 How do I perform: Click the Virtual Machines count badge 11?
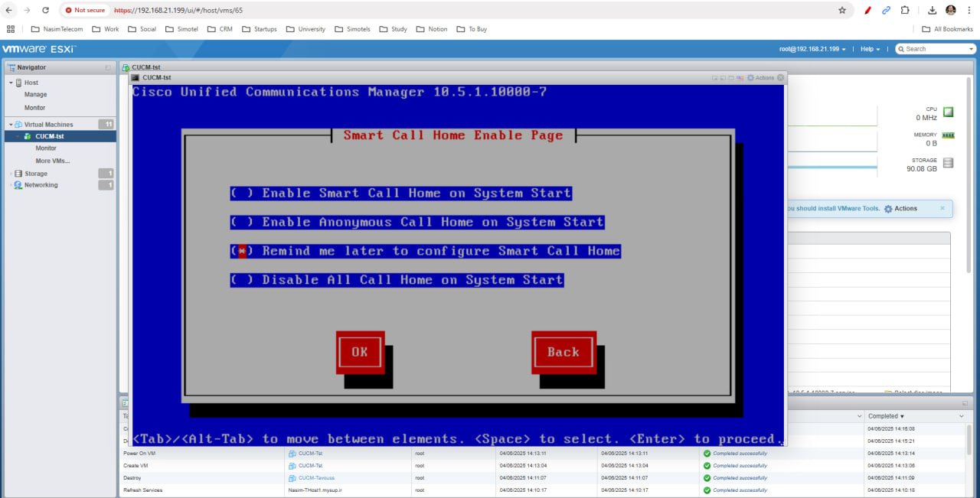[106, 125]
